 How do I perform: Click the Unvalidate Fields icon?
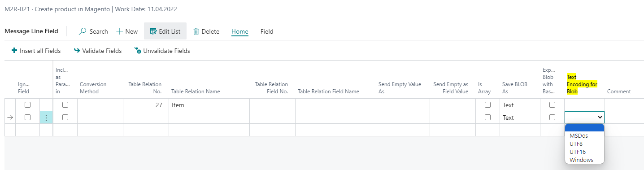[138, 51]
